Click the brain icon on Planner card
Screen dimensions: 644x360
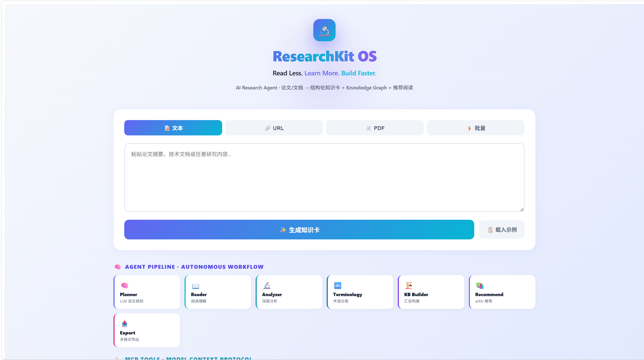[125, 285]
